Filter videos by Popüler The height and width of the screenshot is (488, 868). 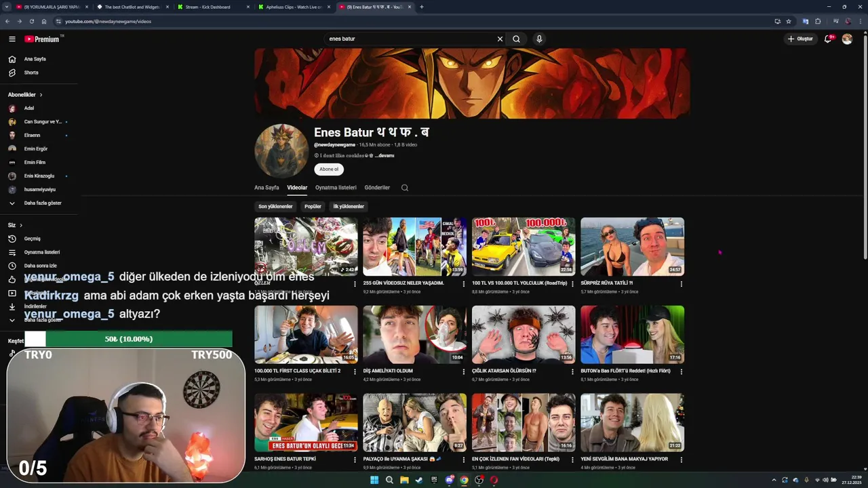pyautogui.click(x=313, y=207)
